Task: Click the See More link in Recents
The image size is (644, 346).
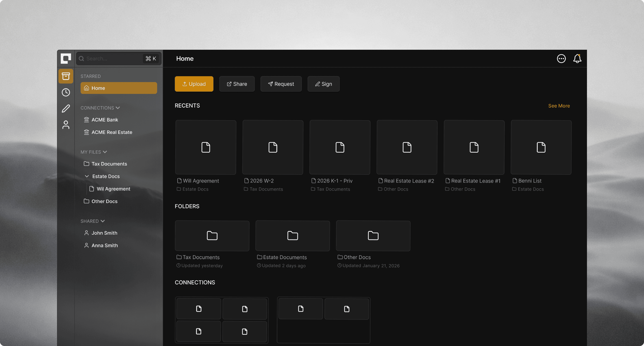Action: 559,106
